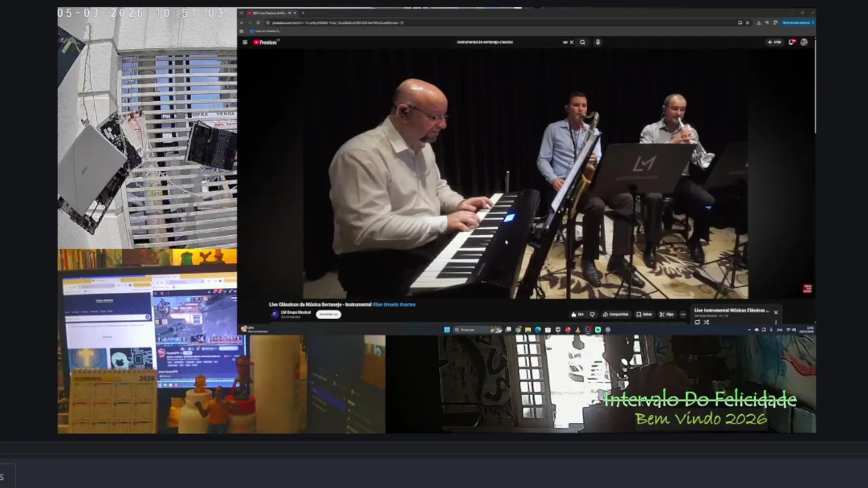Click the Compartilhar share button
Viewport: 868px width, 488px height.
click(x=616, y=314)
